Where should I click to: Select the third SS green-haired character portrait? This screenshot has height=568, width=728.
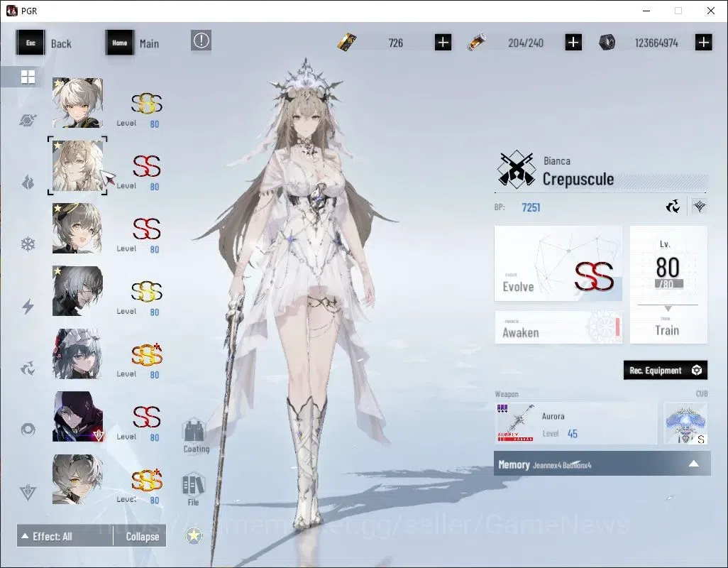(77, 228)
